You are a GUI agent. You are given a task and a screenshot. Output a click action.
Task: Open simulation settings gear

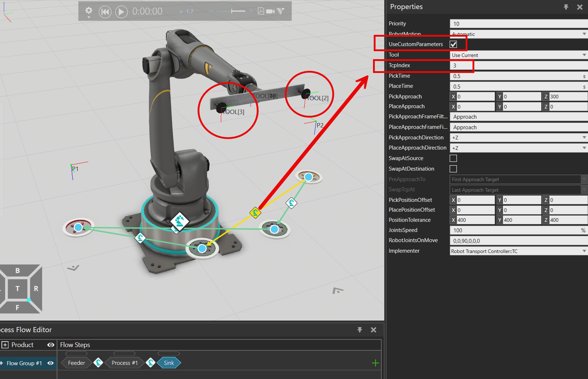pyautogui.click(x=89, y=11)
